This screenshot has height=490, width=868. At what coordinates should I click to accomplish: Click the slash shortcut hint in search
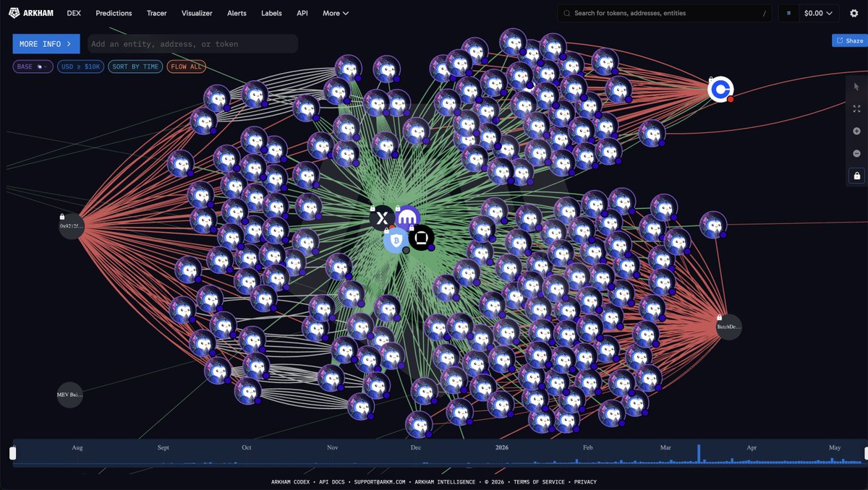pos(765,13)
